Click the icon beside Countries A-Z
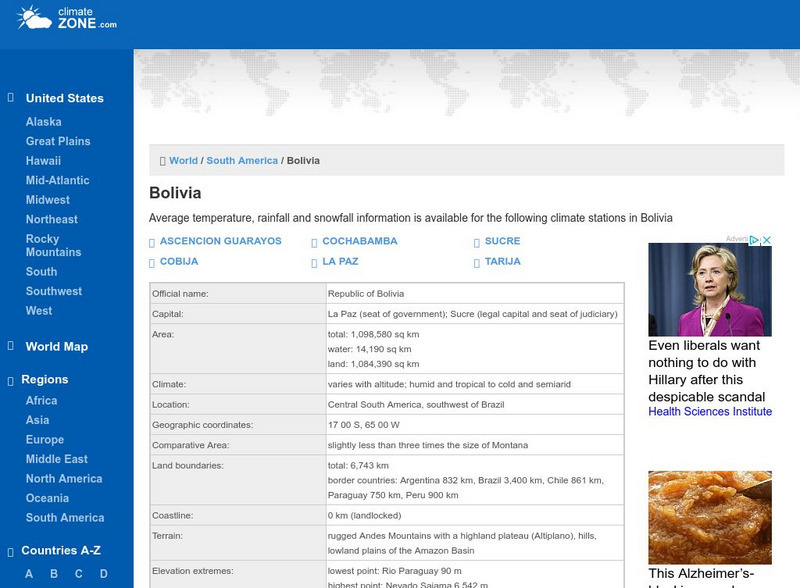Viewport: 800px width, 588px height. pyautogui.click(x=11, y=552)
